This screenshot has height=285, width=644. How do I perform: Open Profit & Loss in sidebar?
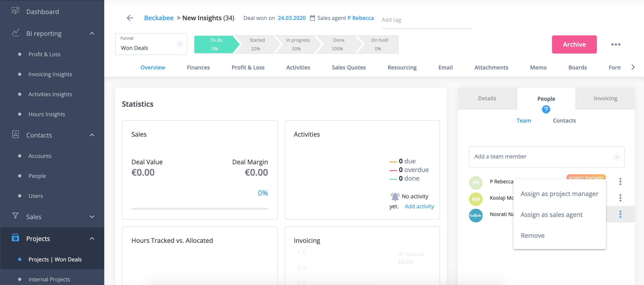(x=44, y=54)
